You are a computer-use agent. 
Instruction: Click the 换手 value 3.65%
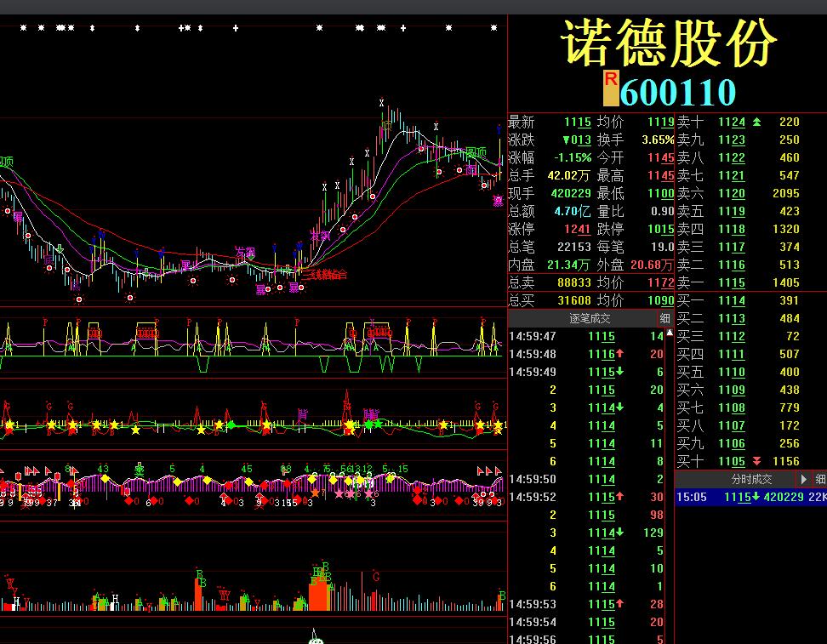[x=658, y=140]
